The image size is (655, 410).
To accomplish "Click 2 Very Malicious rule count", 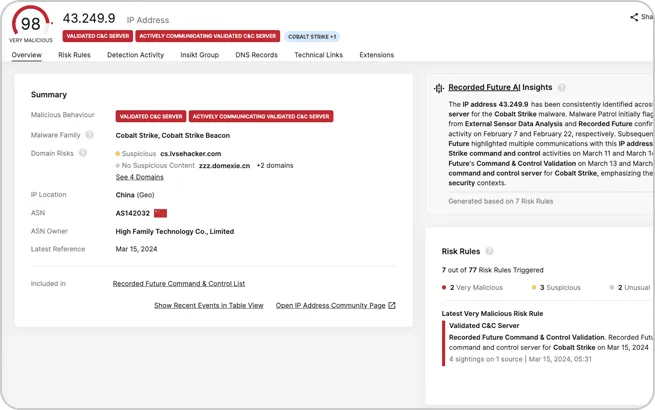I will click(x=472, y=288).
